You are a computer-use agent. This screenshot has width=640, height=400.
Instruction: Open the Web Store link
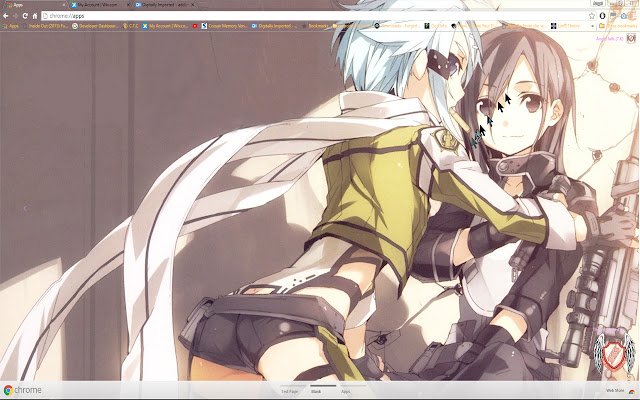[x=620, y=391]
